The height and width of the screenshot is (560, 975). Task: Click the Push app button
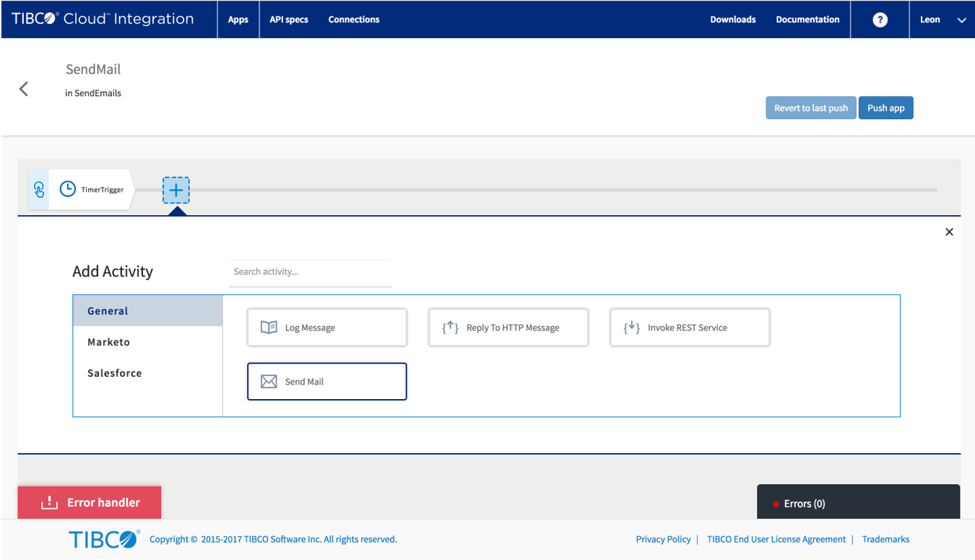pyautogui.click(x=885, y=108)
